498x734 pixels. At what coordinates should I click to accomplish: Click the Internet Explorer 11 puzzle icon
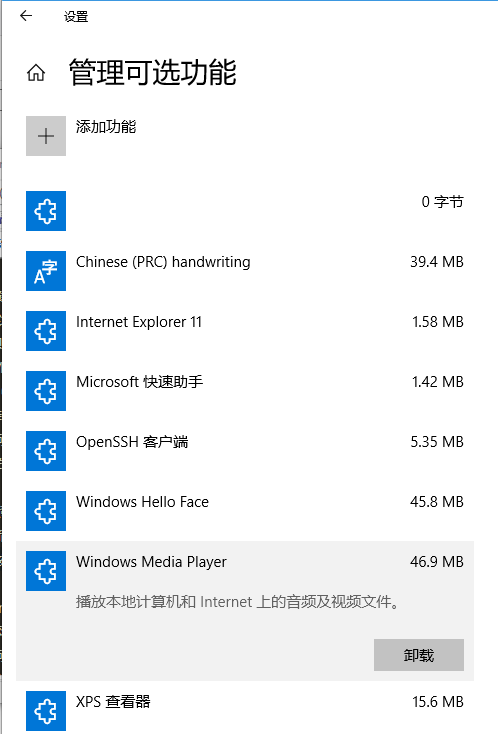click(46, 330)
